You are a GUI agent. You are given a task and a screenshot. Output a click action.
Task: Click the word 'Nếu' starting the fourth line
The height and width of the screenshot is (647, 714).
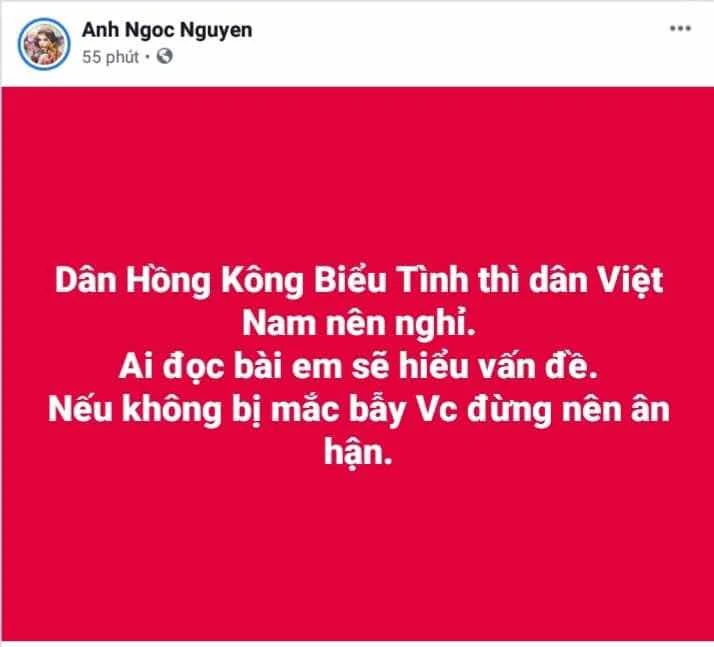point(80,409)
